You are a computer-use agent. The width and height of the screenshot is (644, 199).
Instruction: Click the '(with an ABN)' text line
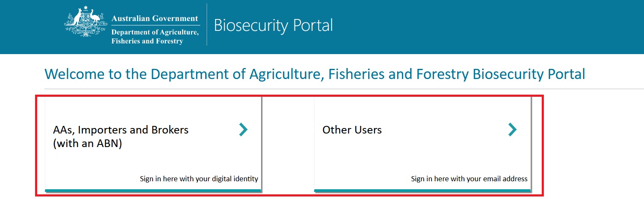(x=87, y=144)
